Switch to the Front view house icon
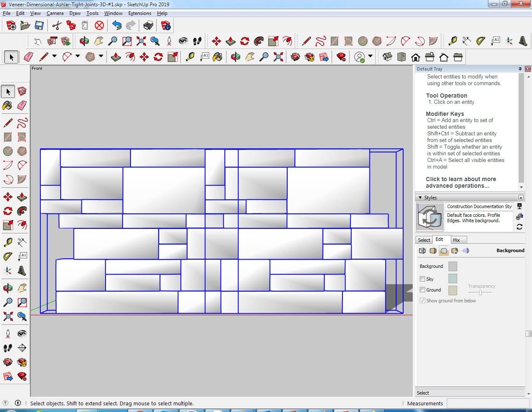Screen dimensions: 532x412 [x=415, y=57]
